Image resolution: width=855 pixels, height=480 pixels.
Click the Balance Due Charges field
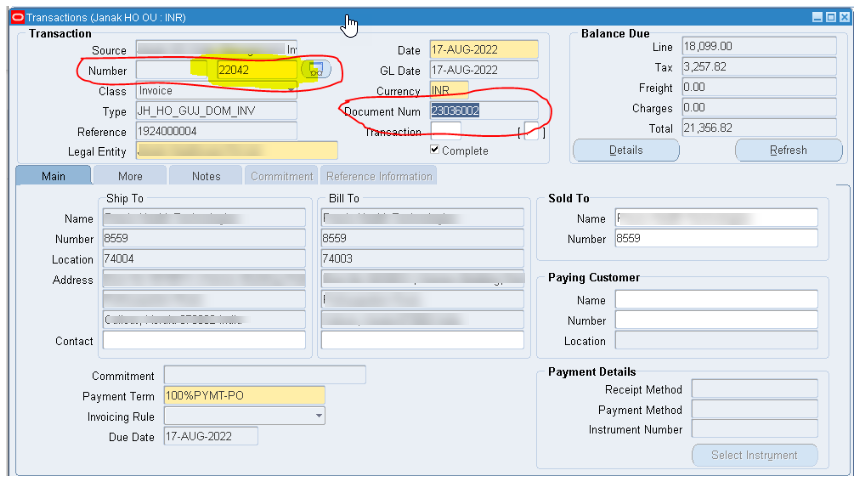click(x=759, y=107)
